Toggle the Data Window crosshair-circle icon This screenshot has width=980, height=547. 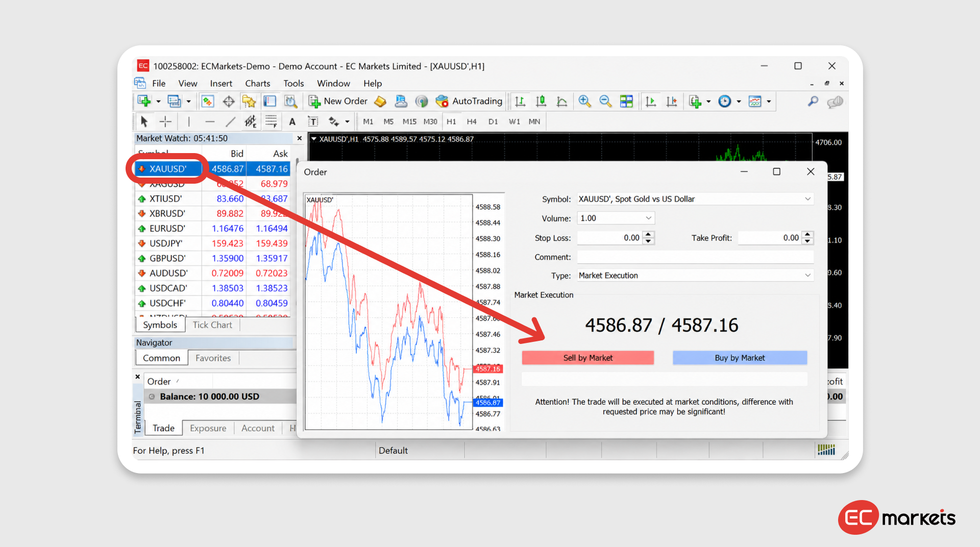(228, 101)
